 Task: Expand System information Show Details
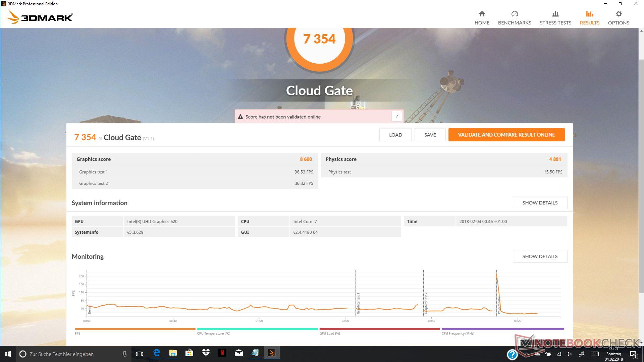pos(539,203)
